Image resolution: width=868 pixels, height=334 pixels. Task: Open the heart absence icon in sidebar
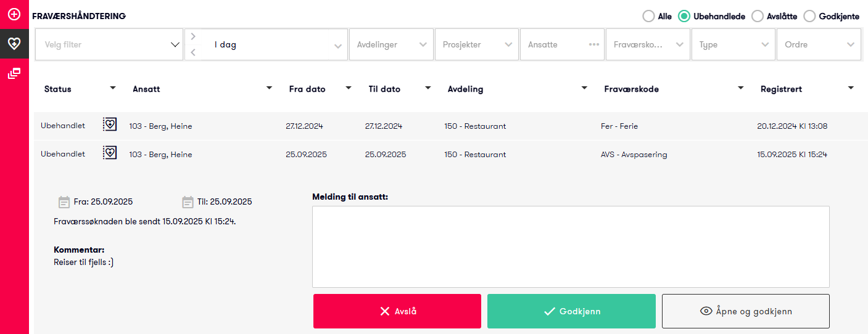click(x=14, y=43)
